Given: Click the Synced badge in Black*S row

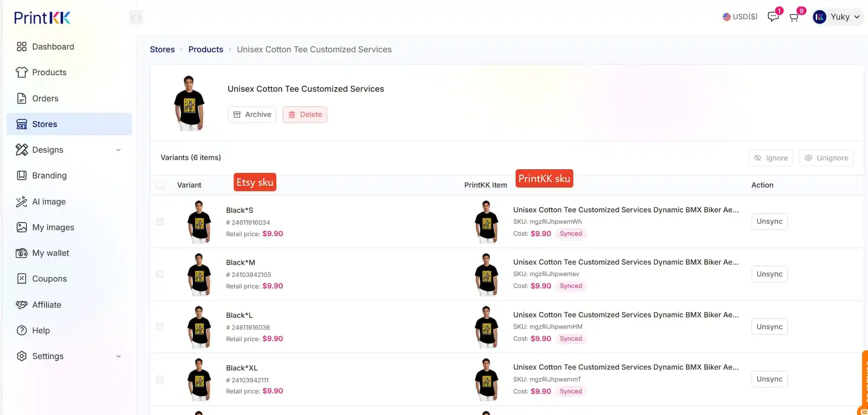Looking at the screenshot, I should [571, 234].
